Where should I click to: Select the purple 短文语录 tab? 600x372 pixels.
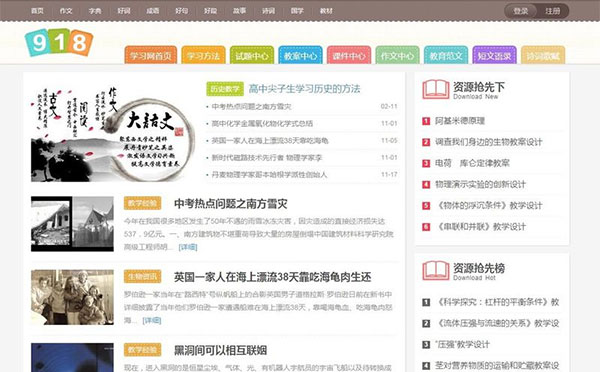494,55
